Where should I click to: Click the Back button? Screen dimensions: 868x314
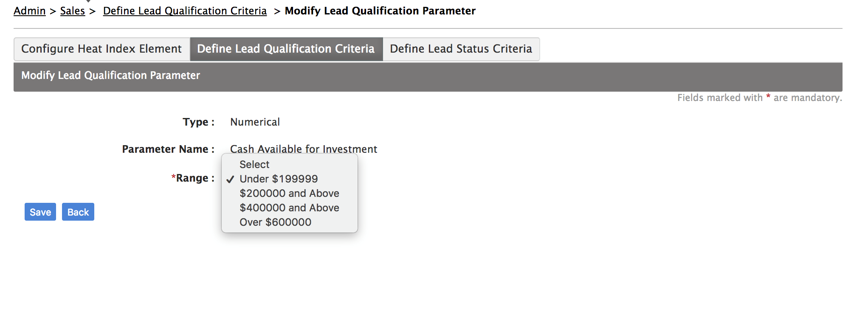click(78, 212)
